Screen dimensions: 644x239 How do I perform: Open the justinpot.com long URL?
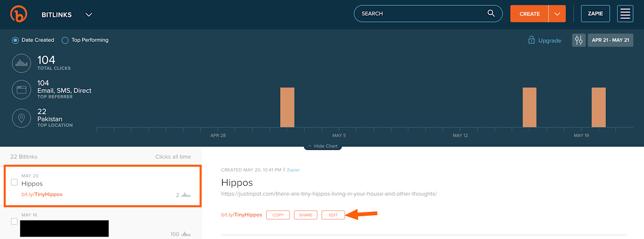329,194
